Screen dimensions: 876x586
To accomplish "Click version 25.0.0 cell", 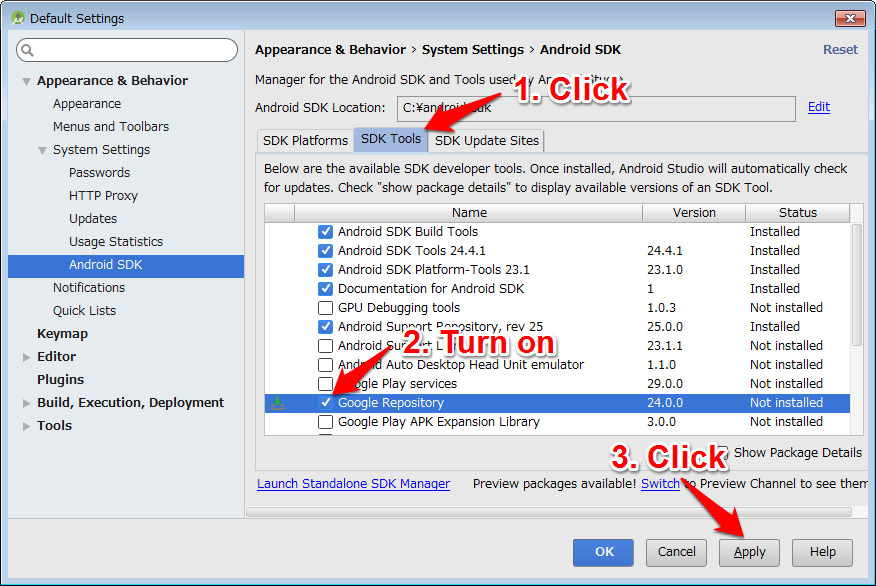I will [x=664, y=327].
